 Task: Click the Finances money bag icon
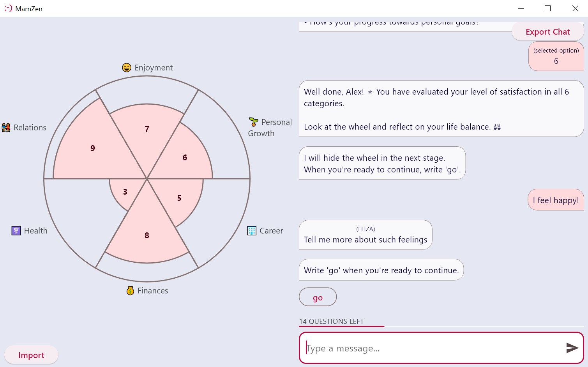coord(131,291)
